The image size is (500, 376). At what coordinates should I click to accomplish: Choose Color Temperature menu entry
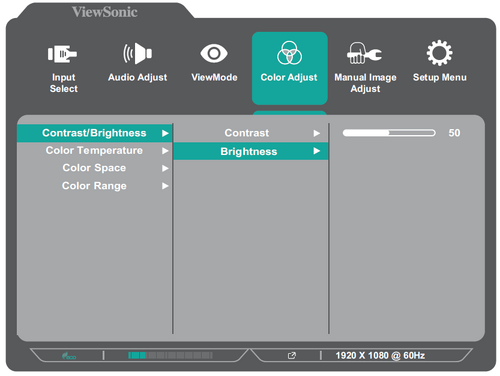(95, 151)
